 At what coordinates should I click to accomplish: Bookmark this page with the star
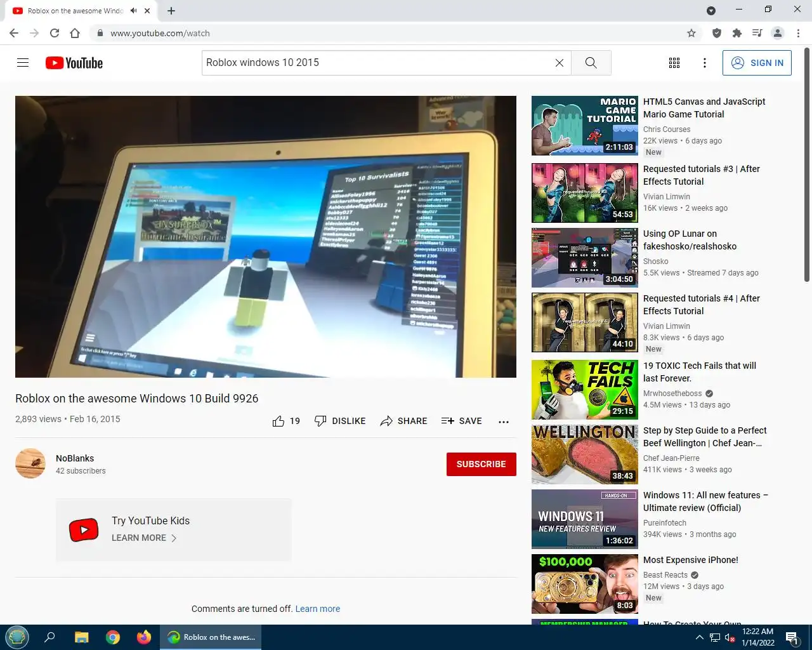(691, 33)
